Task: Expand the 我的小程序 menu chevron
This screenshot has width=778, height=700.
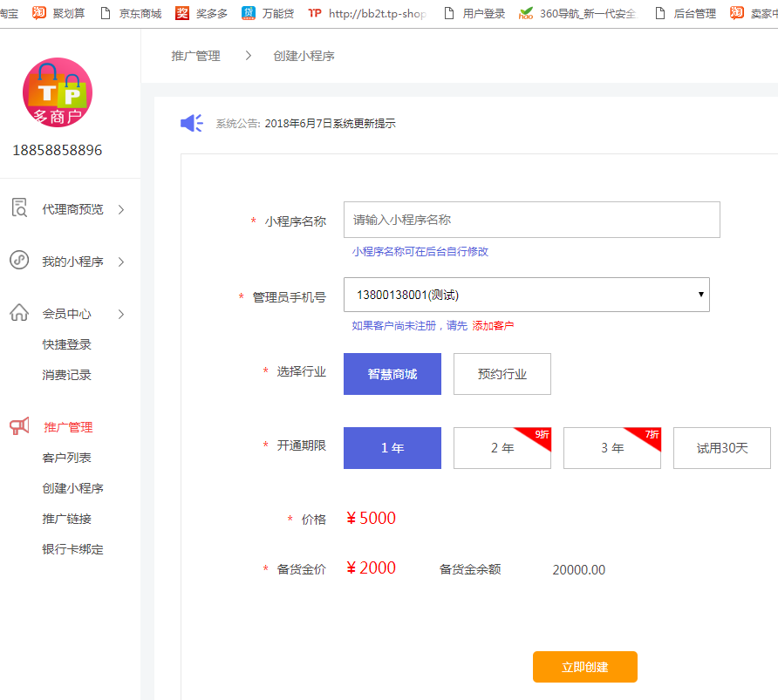Action: pyautogui.click(x=121, y=262)
